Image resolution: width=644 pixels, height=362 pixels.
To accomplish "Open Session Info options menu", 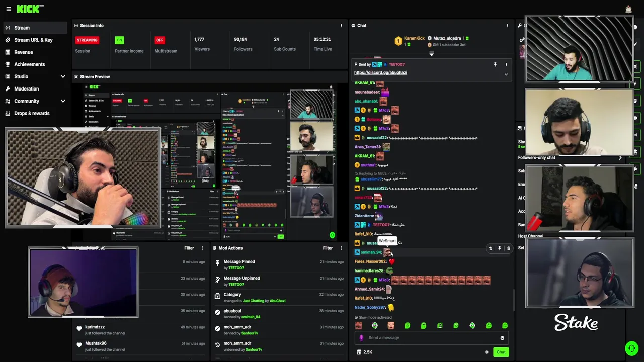I will click(341, 26).
